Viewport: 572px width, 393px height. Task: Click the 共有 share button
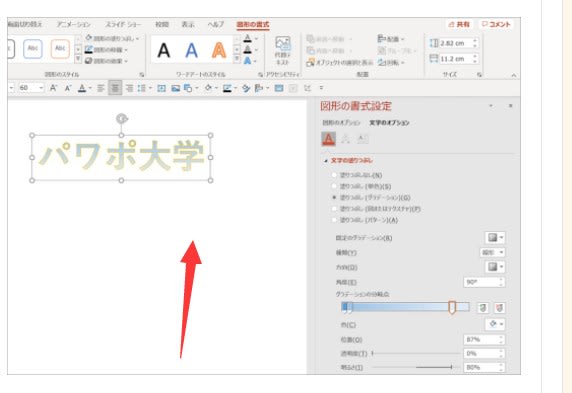pos(459,24)
